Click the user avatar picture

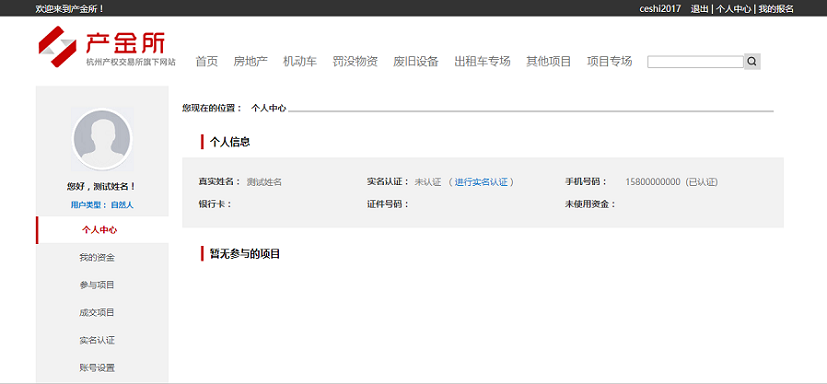(102, 139)
